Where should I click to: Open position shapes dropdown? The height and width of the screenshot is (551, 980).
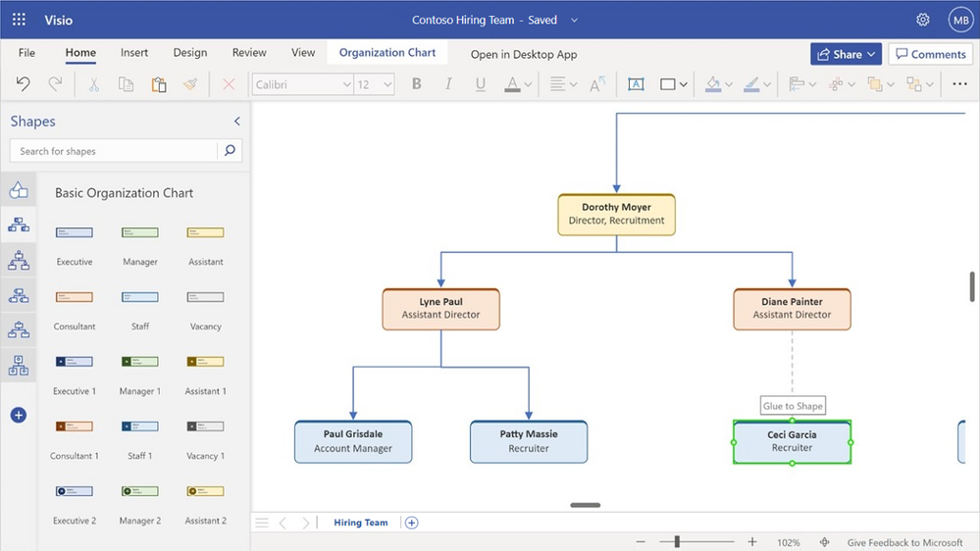click(842, 84)
